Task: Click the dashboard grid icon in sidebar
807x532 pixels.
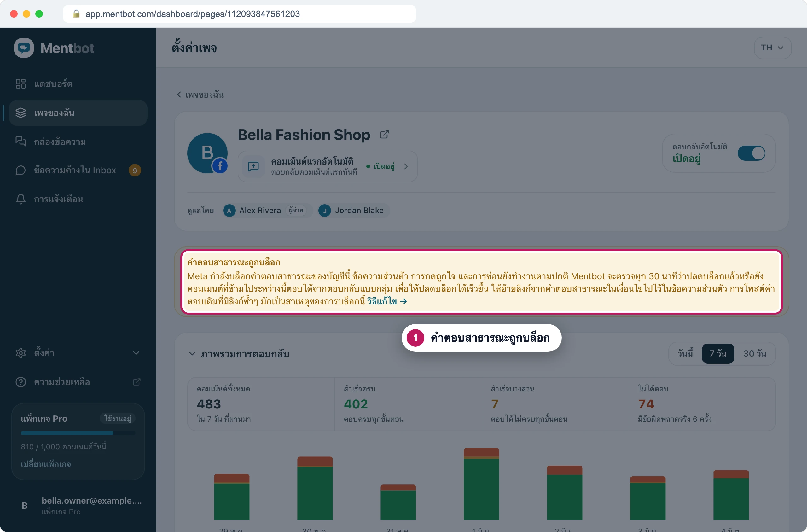Action: click(21, 84)
